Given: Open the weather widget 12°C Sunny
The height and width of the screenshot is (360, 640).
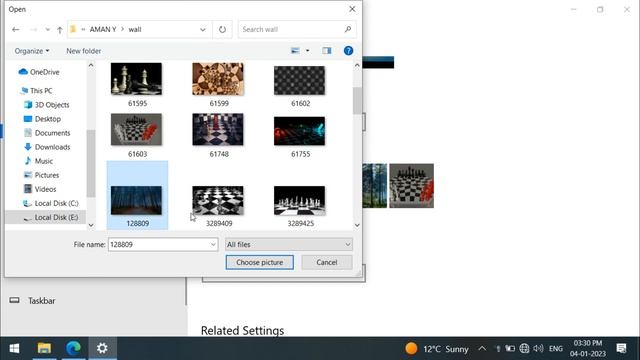Looking at the screenshot, I should 437,349.
